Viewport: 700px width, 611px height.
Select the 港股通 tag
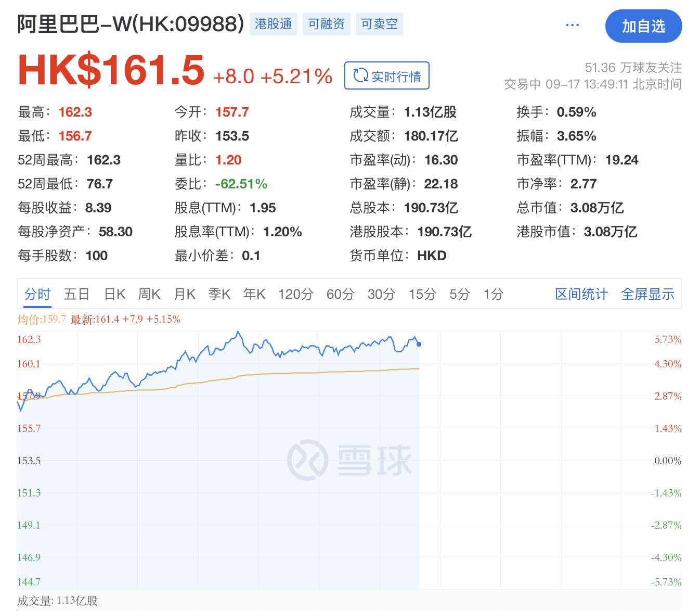coord(274,24)
